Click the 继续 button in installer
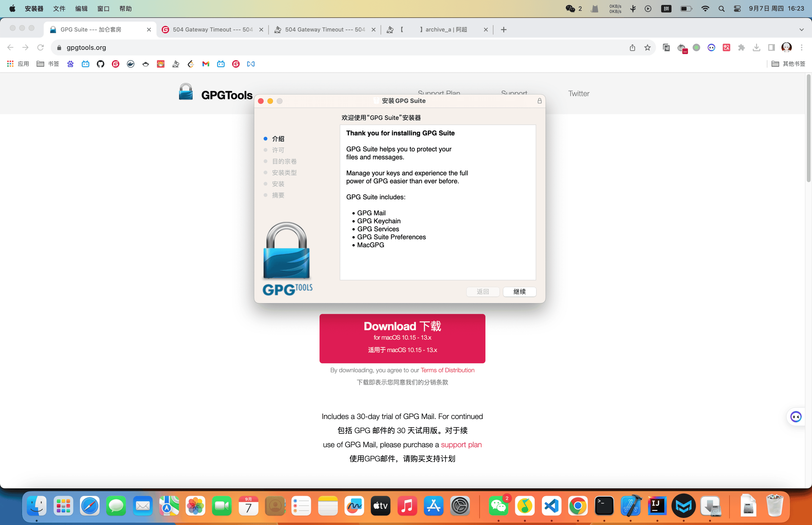 pos(519,291)
